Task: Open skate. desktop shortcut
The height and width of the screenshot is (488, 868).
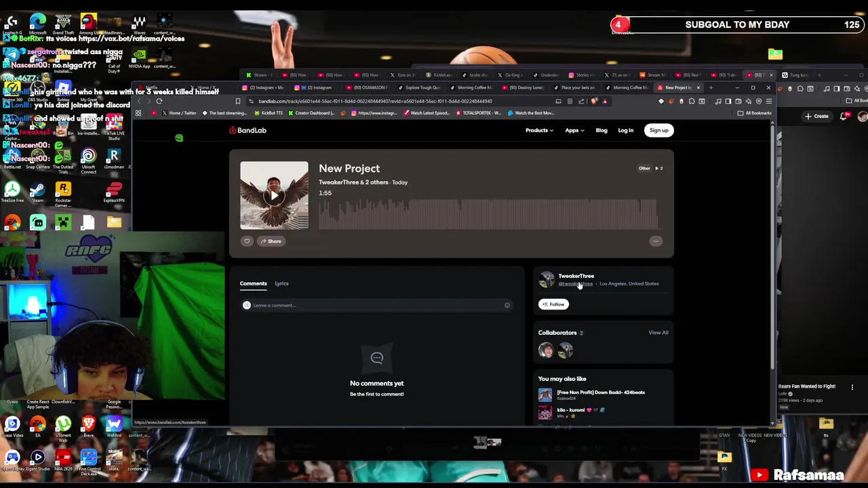Action: coord(114,461)
